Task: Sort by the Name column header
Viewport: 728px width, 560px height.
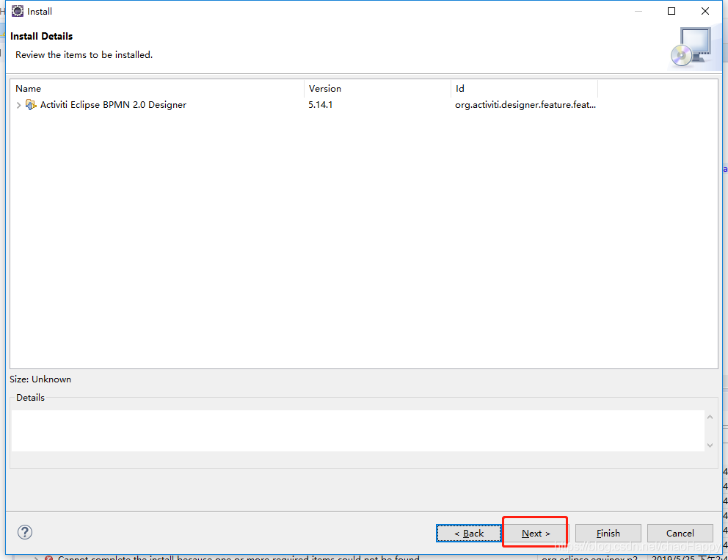Action: [157, 89]
